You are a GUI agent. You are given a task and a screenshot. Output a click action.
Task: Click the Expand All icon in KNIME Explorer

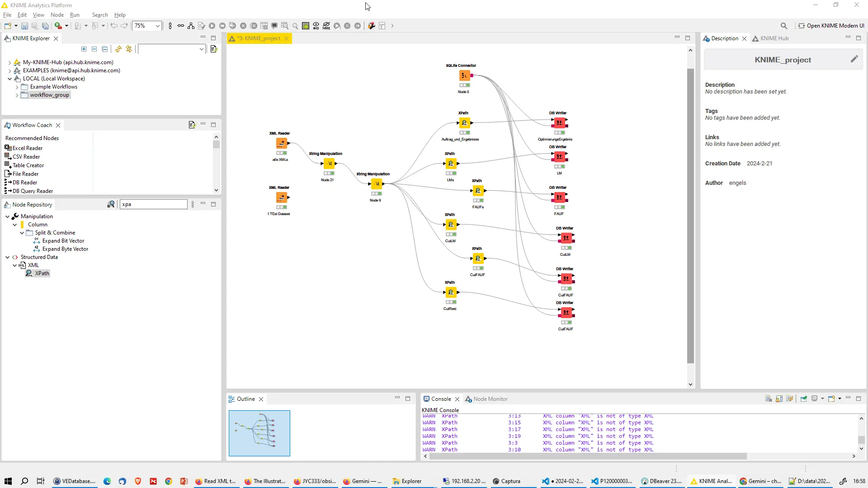tap(84, 49)
